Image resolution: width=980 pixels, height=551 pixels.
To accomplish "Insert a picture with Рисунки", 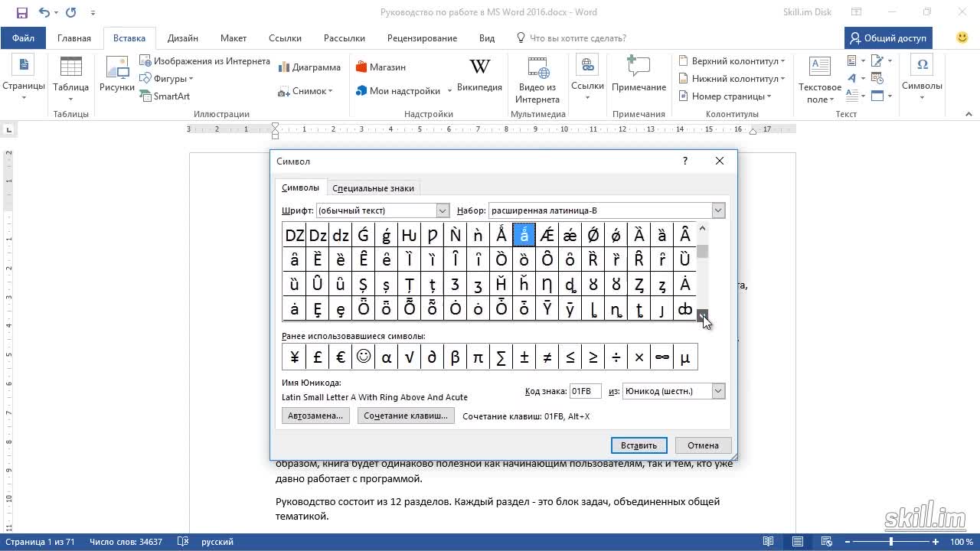I will 117,75.
